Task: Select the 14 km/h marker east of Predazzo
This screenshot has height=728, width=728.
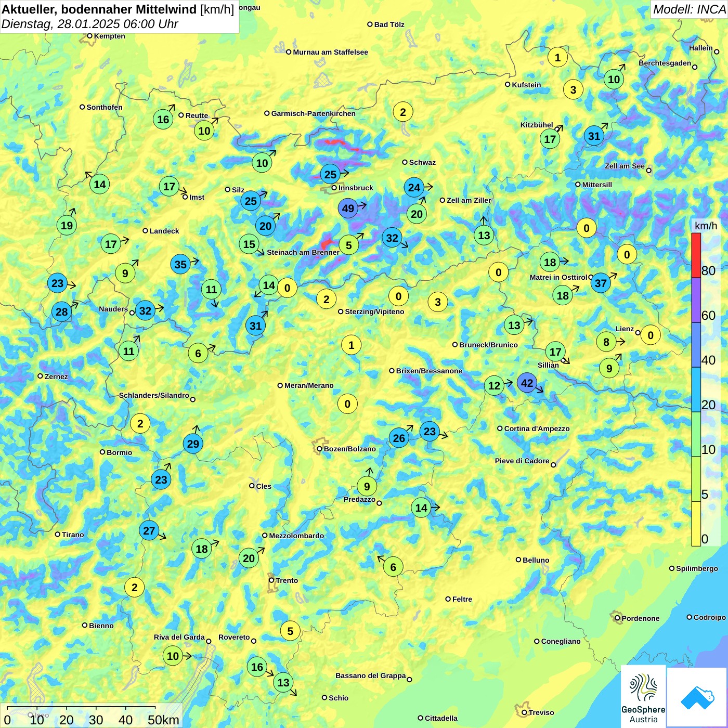Action: click(x=421, y=508)
